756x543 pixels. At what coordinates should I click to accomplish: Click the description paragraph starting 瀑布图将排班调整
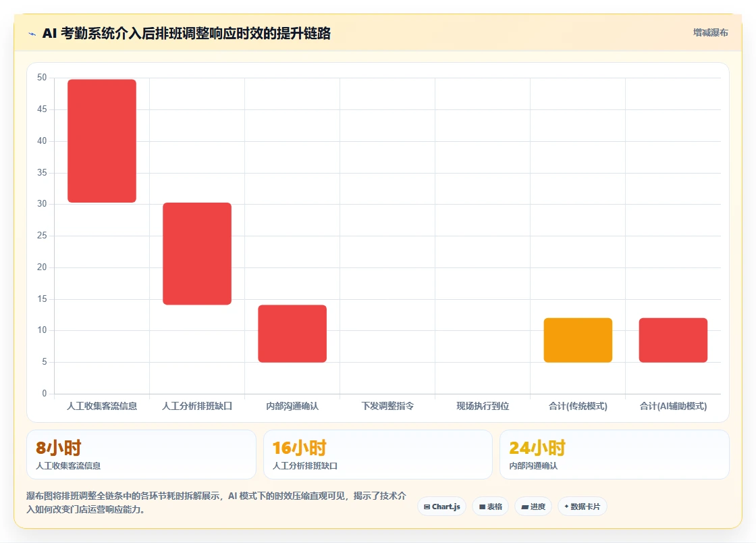(217, 502)
